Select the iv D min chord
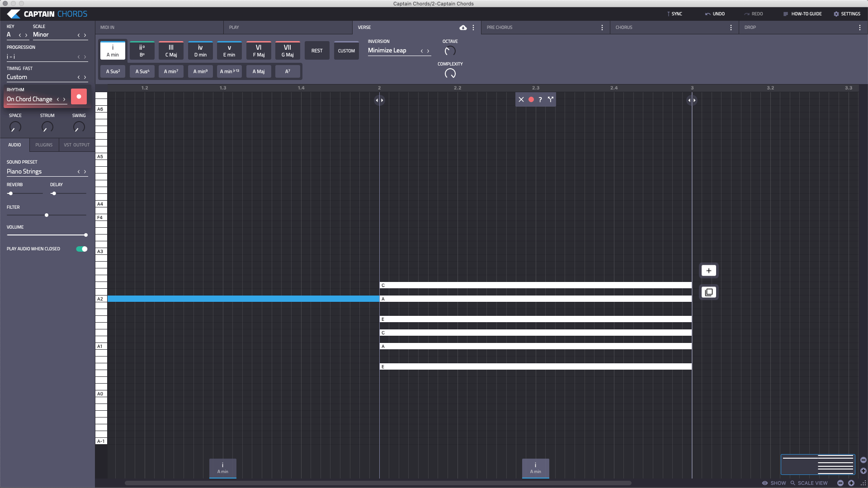This screenshot has width=868, height=488. (200, 51)
